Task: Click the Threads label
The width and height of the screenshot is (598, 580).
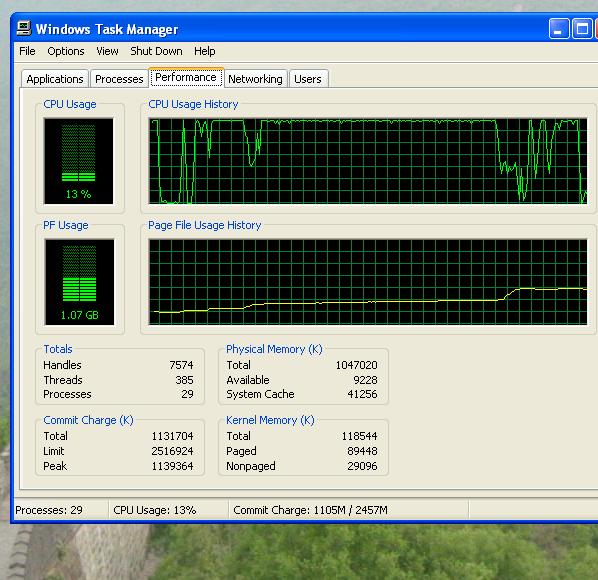Action: 63,380
